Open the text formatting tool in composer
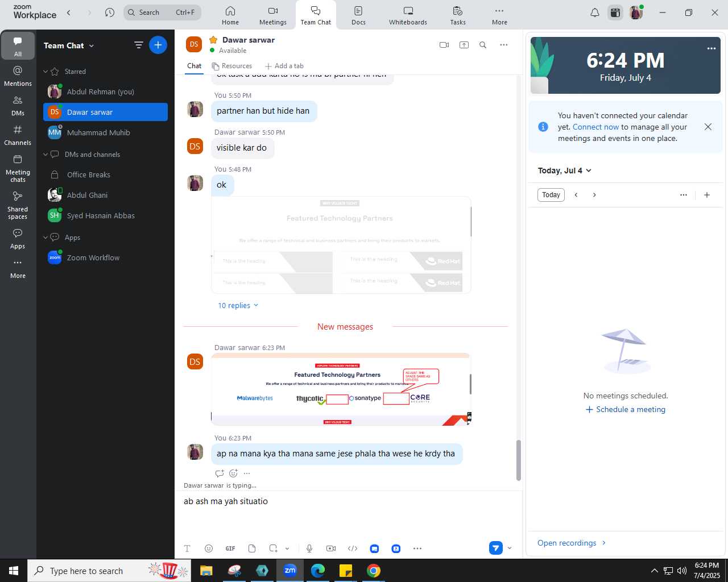728x582 pixels. tap(187, 548)
